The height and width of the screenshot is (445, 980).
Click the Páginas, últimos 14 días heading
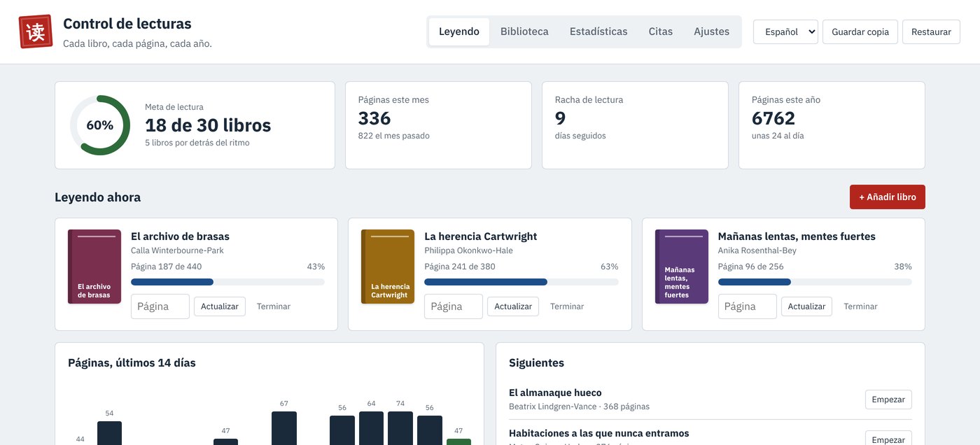click(132, 362)
